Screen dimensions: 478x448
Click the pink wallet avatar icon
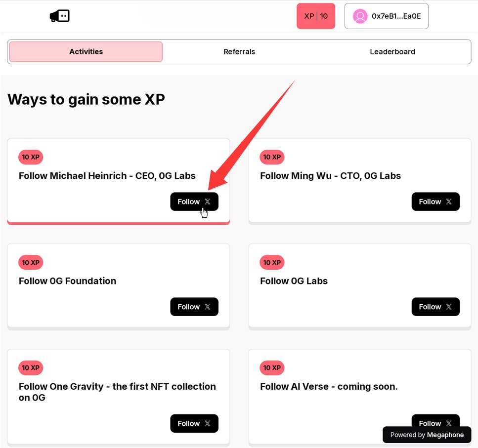(360, 16)
